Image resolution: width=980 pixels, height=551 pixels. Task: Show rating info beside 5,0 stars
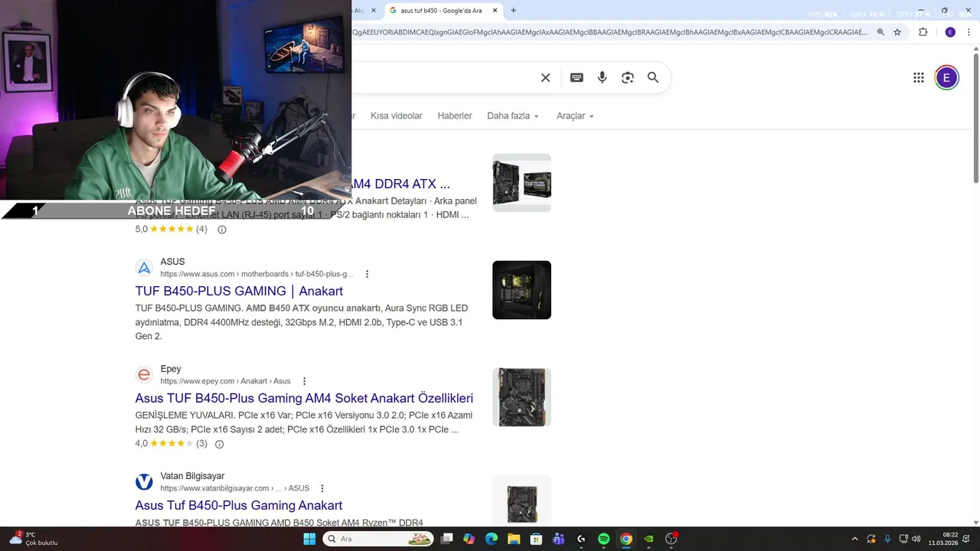tap(222, 230)
